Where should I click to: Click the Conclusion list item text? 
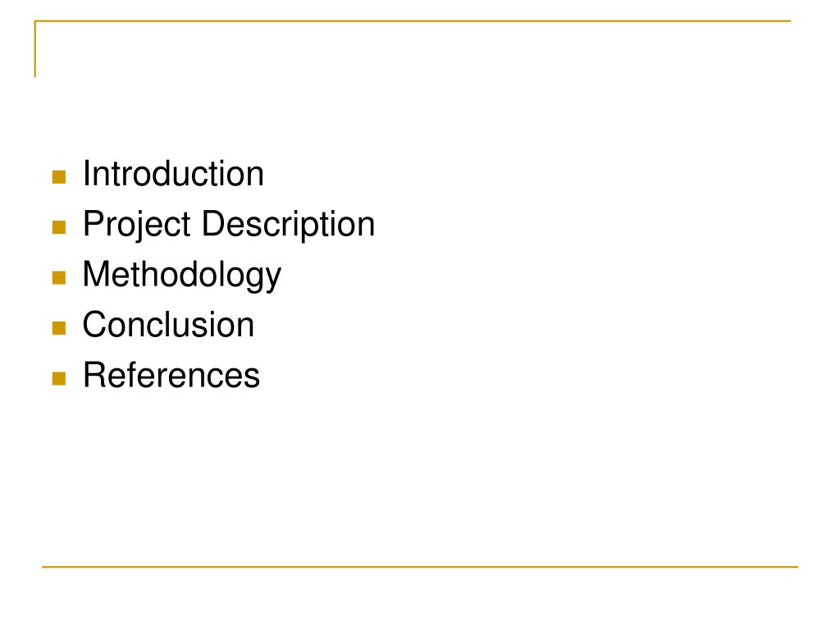click(x=168, y=325)
